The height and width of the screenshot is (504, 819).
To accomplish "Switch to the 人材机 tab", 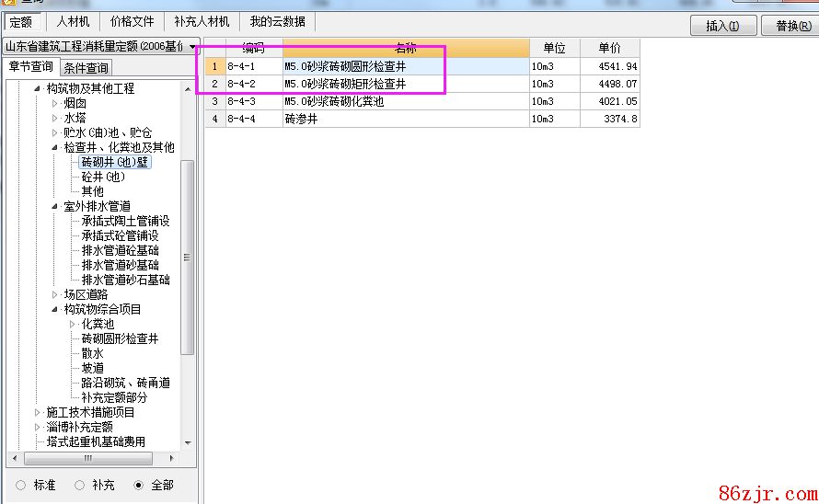I will [73, 21].
